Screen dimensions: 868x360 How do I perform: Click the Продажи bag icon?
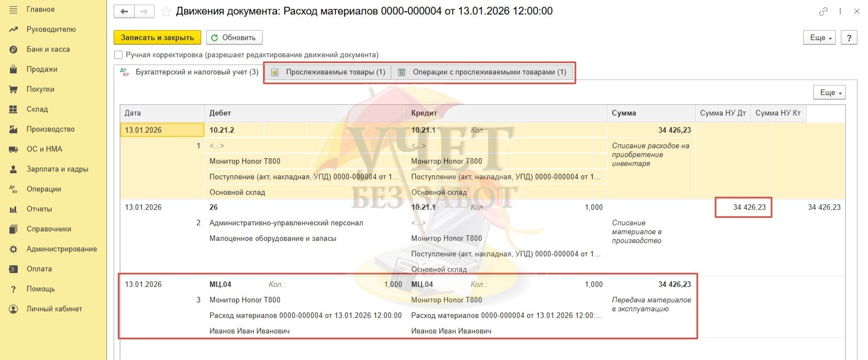click(x=14, y=69)
